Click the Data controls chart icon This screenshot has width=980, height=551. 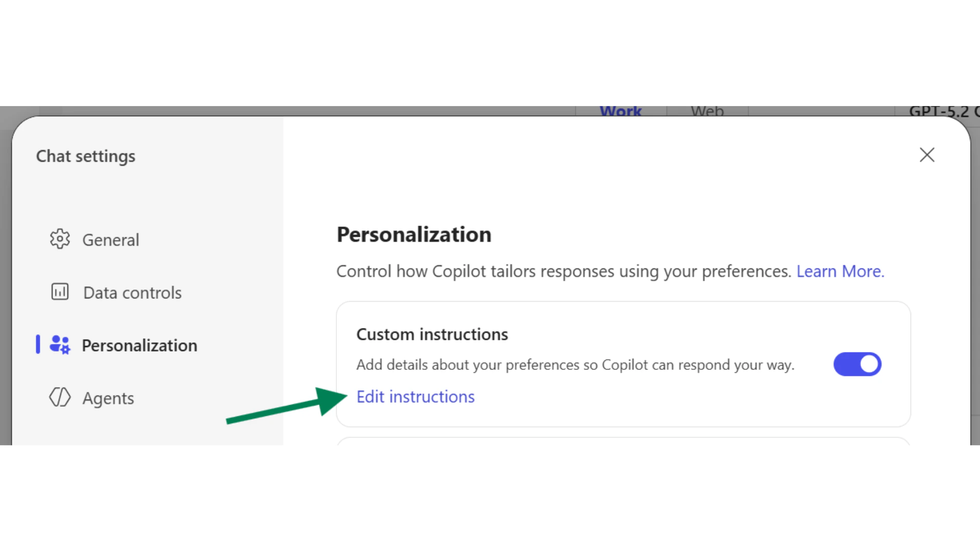pyautogui.click(x=60, y=292)
